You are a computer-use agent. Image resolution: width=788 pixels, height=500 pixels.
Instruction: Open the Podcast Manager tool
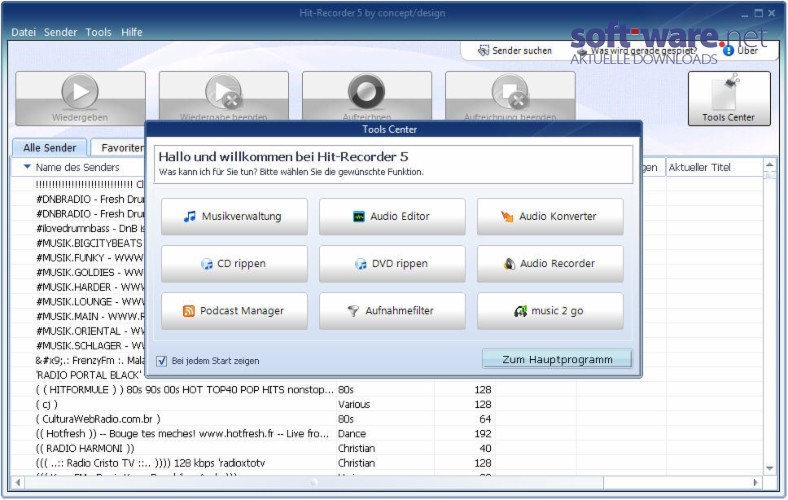(234, 311)
